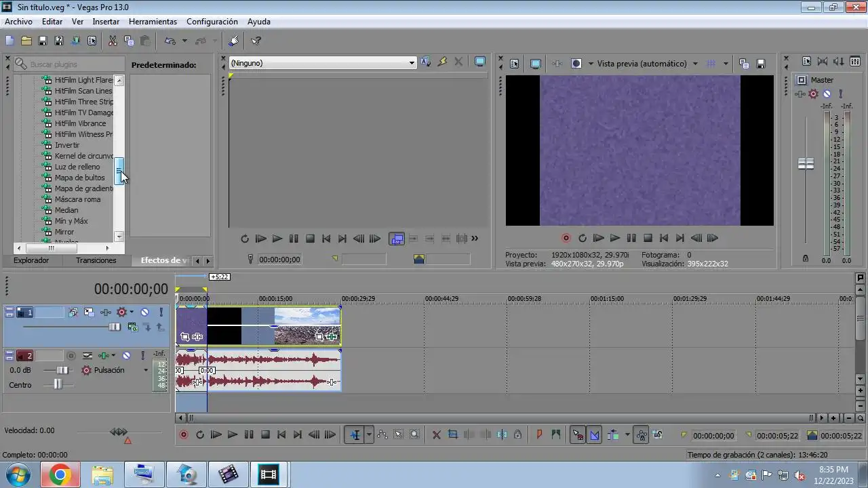Switch to the Explorador tab
Image resolution: width=868 pixels, height=488 pixels.
click(x=31, y=260)
